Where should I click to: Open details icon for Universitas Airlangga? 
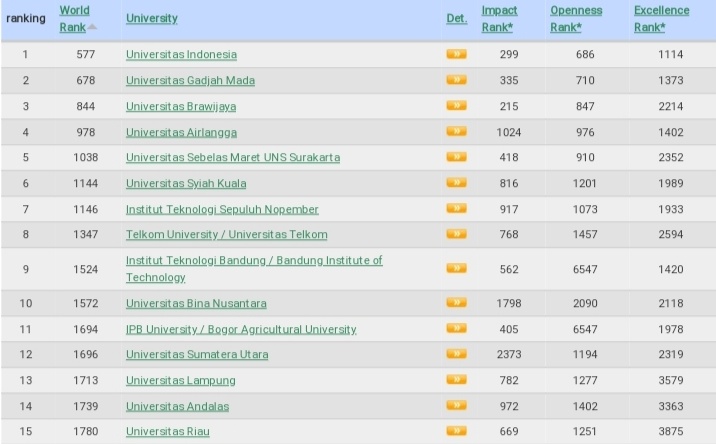456,132
